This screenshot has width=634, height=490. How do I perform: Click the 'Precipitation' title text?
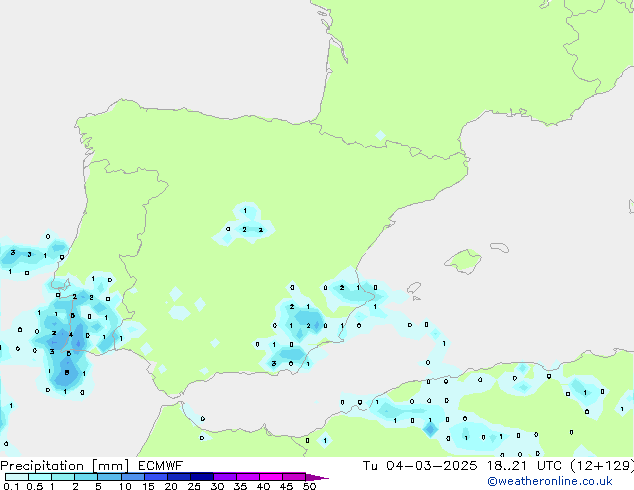click(42, 466)
